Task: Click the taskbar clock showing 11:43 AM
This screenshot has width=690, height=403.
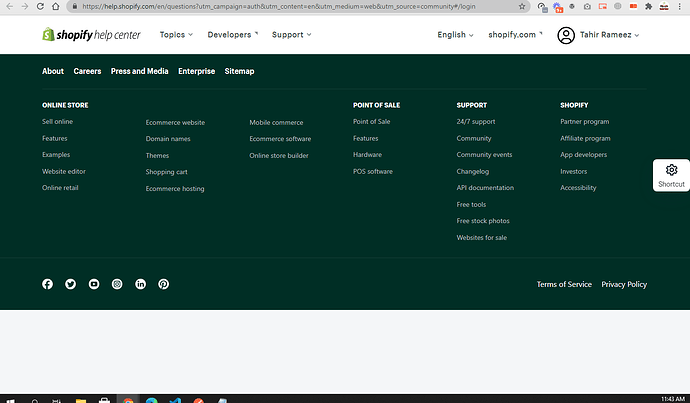Action: pos(673,399)
